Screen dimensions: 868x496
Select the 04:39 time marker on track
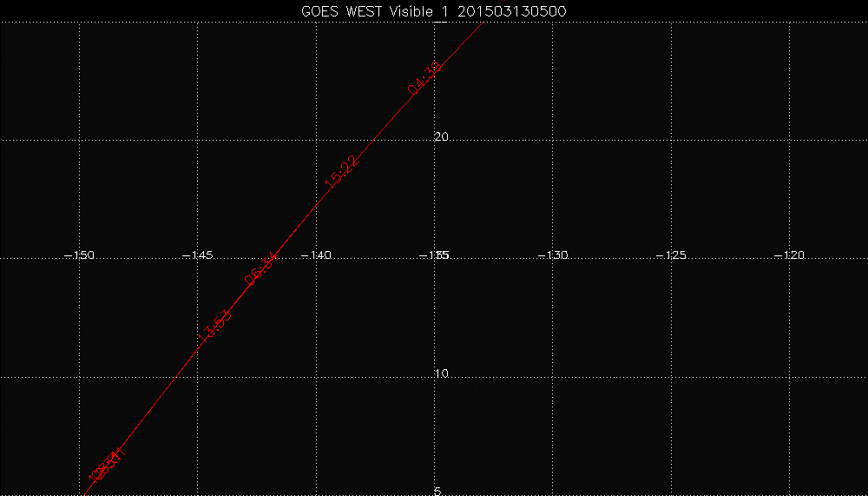pyautogui.click(x=425, y=77)
